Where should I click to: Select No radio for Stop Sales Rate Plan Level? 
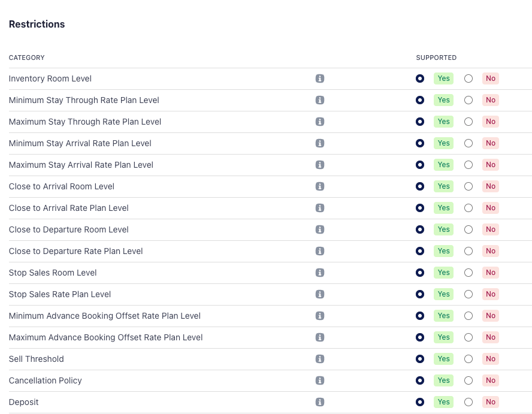(x=468, y=294)
